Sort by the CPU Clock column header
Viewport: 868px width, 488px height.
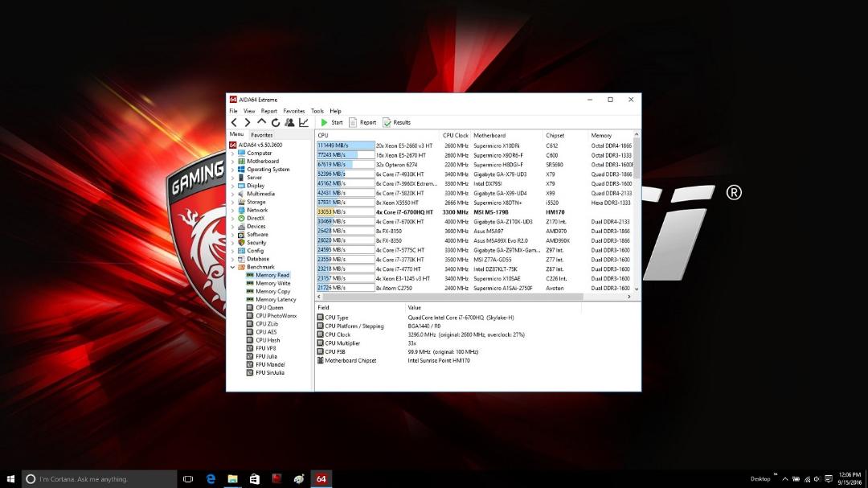click(x=455, y=135)
